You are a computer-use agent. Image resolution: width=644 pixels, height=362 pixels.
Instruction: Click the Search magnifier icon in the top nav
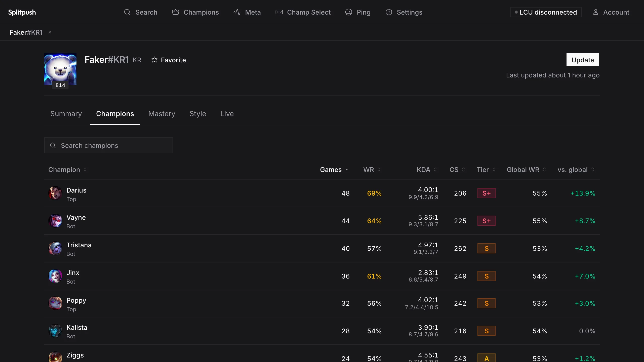(x=127, y=12)
